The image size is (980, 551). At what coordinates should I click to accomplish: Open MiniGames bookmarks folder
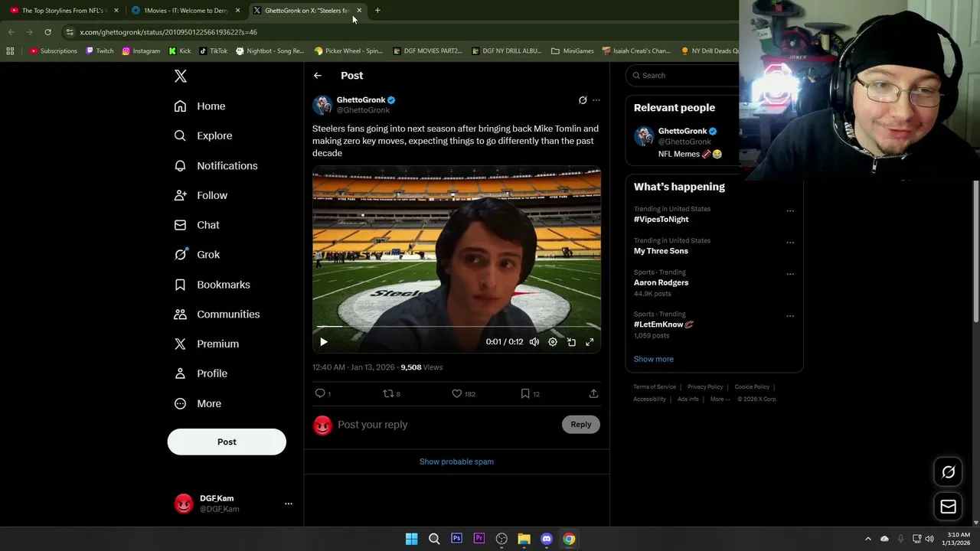(x=573, y=51)
